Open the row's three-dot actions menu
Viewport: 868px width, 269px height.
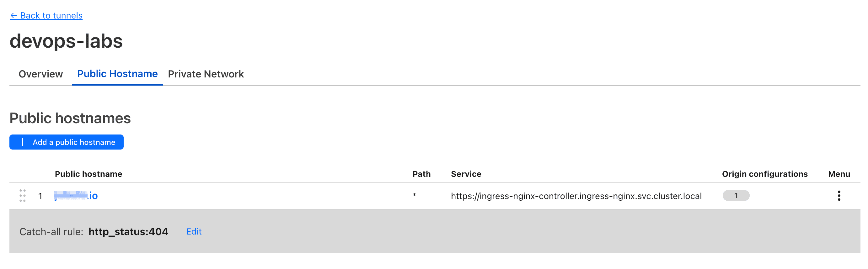(x=839, y=196)
